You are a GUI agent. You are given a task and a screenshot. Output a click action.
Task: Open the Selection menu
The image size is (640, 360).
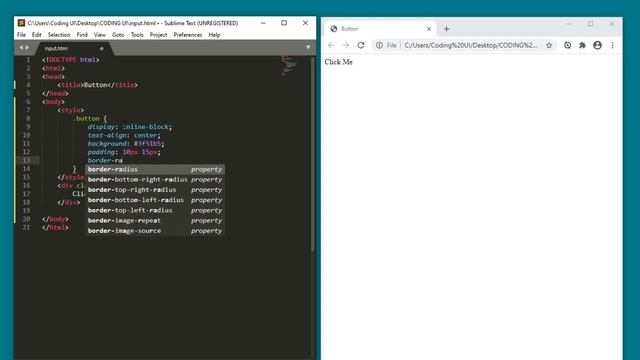tap(59, 35)
